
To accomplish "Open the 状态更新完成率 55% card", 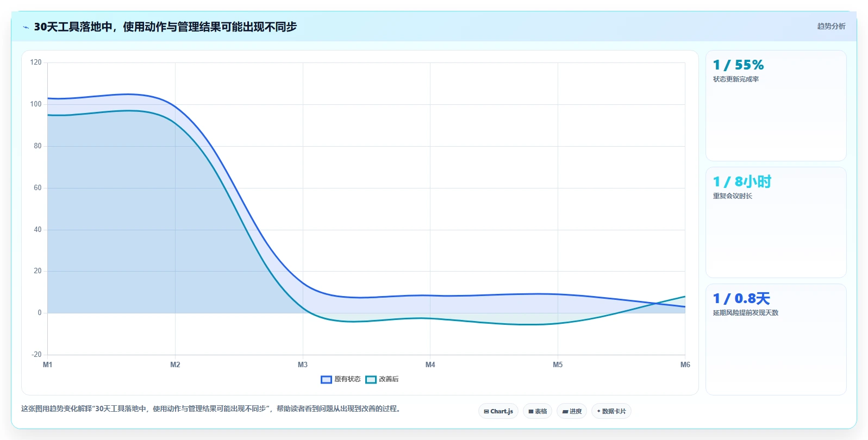I will coord(776,106).
